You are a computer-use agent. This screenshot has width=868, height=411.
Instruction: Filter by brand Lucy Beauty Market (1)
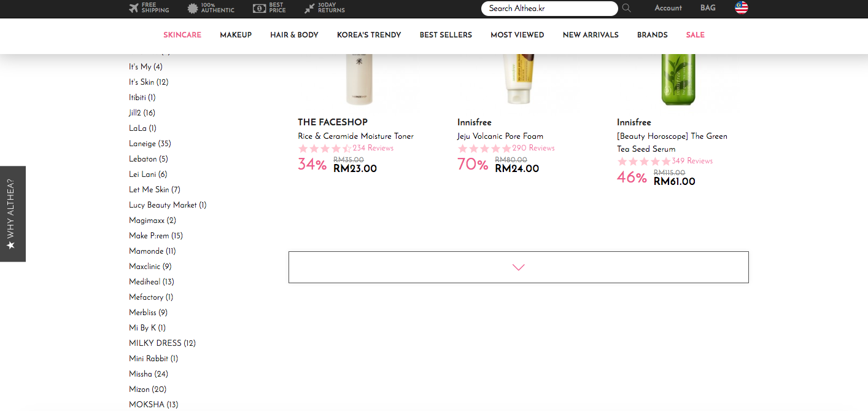point(168,205)
